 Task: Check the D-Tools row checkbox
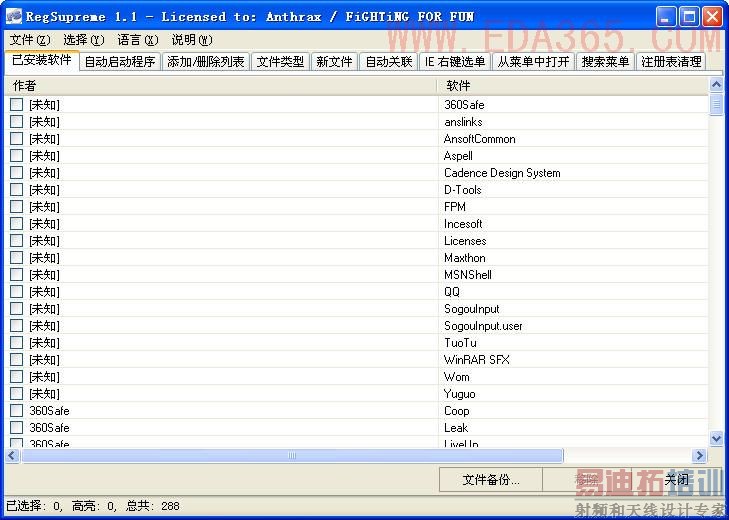(17, 190)
